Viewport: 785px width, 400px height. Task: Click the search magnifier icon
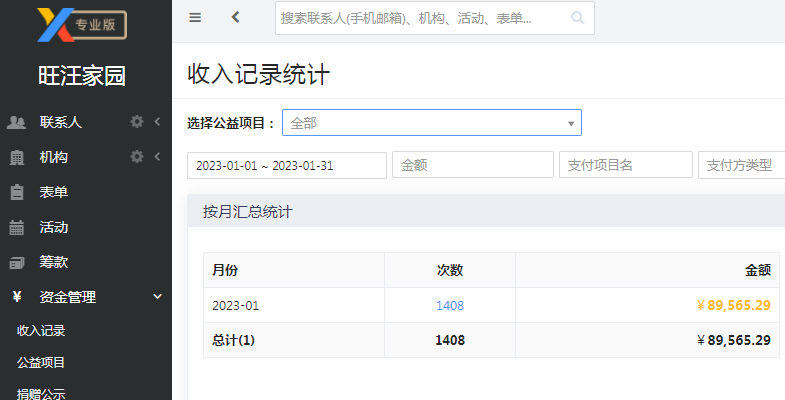577,18
